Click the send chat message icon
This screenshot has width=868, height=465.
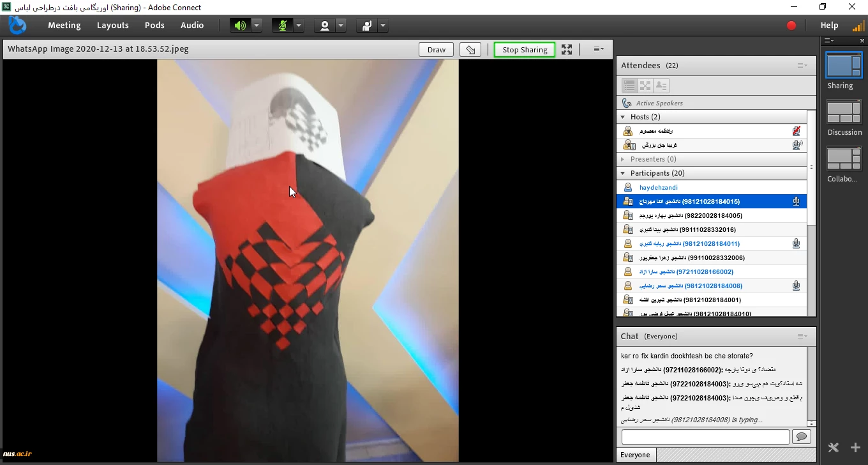(x=801, y=437)
